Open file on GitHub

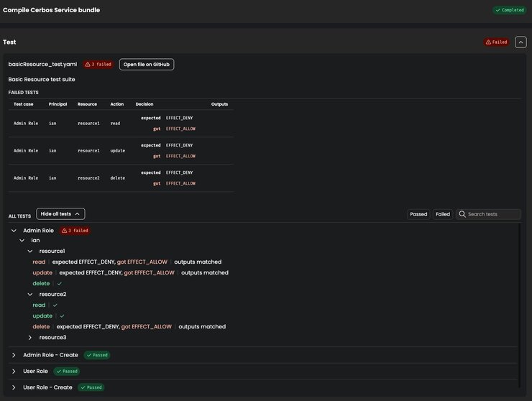147,65
